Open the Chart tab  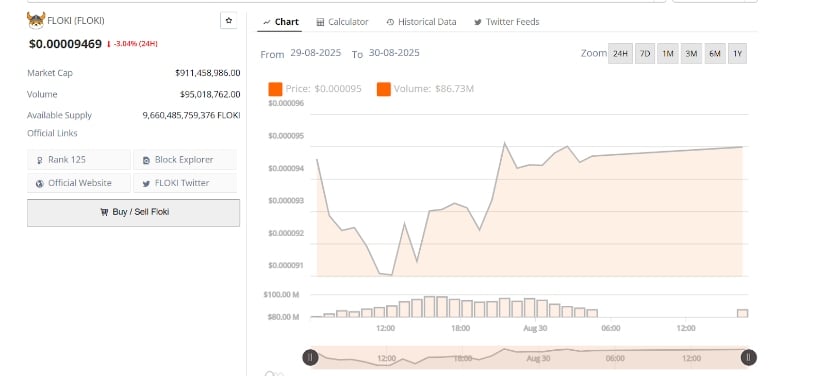280,22
